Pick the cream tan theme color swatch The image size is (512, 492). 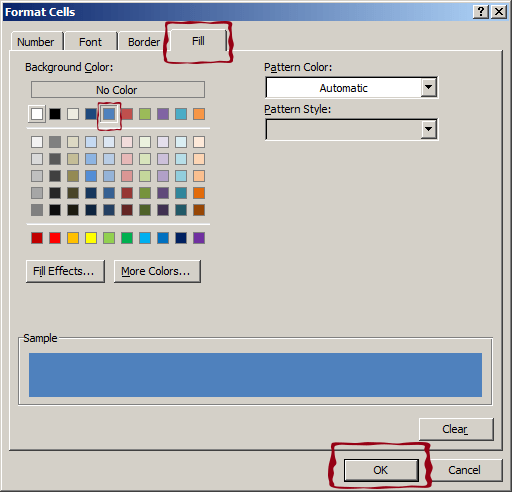[x=73, y=114]
